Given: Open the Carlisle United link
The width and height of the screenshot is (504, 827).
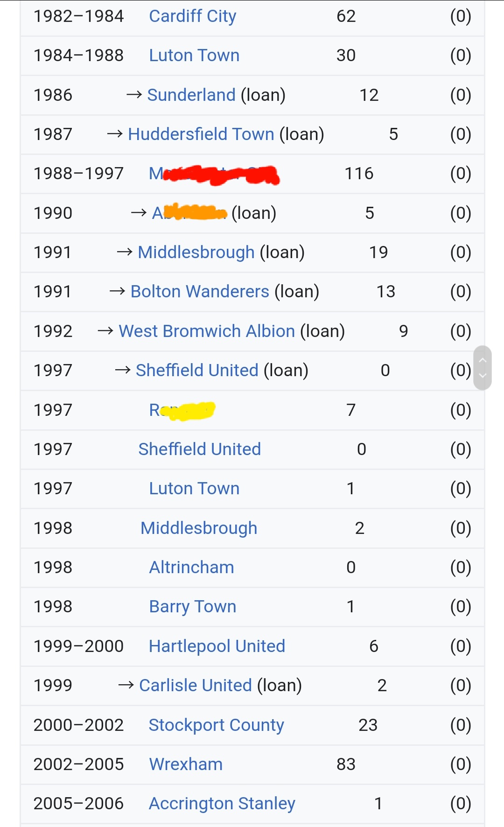Looking at the screenshot, I should [x=196, y=686].
